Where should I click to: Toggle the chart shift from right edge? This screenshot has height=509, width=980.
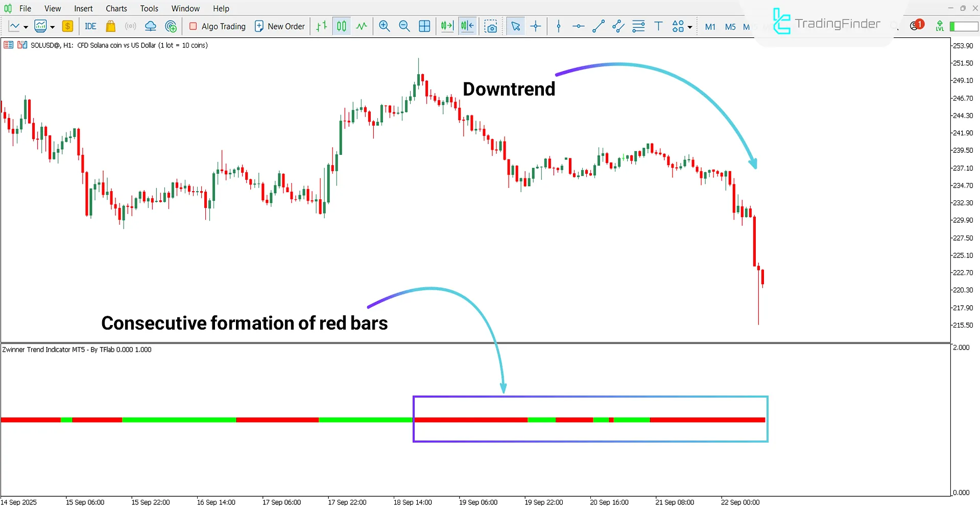coord(467,26)
